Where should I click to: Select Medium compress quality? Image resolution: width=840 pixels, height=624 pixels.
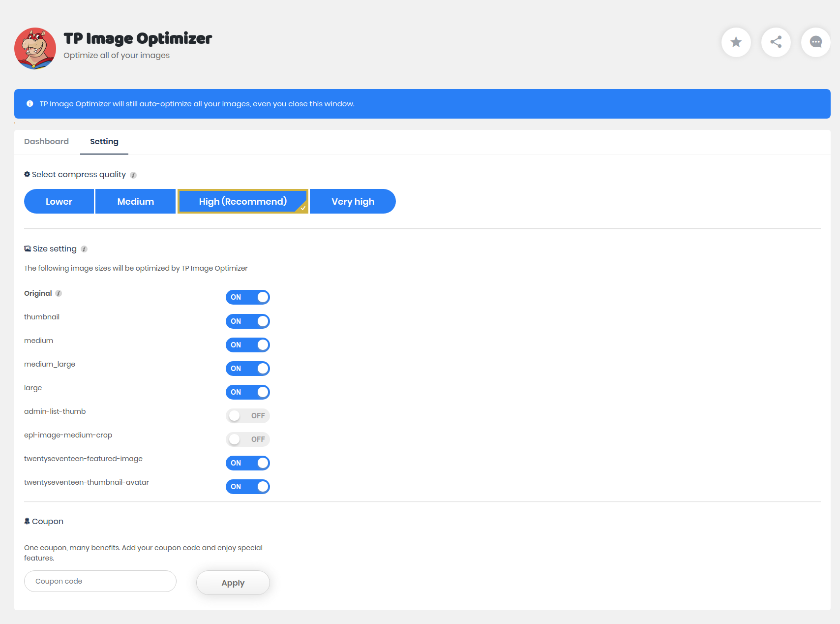(x=136, y=201)
